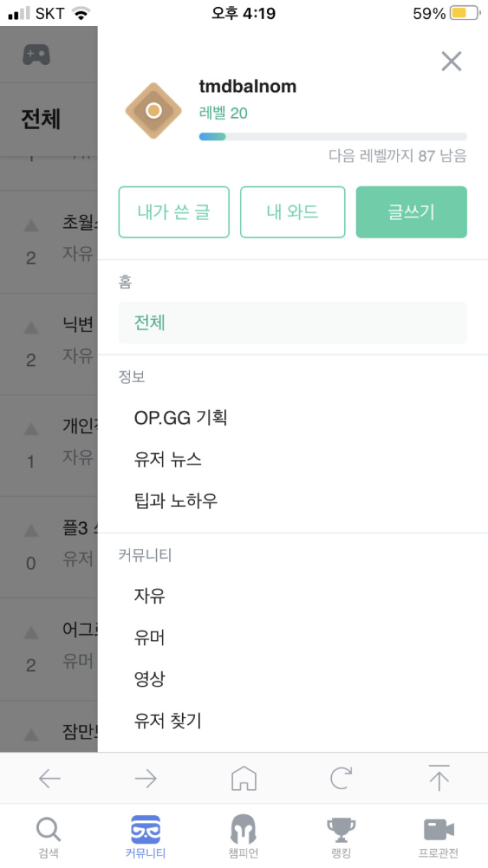The height and width of the screenshot is (868, 488).
Task: Open 프로관전 video camera tab
Action: pyautogui.click(x=439, y=837)
